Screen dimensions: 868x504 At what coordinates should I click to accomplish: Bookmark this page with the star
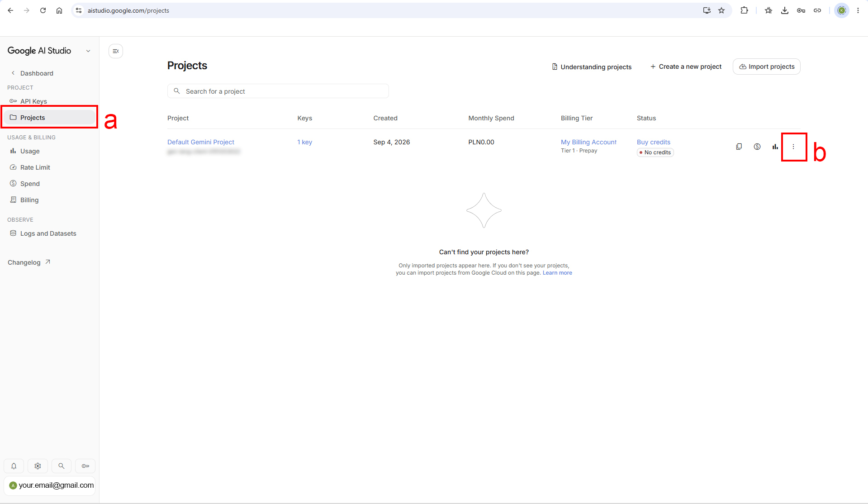point(721,10)
